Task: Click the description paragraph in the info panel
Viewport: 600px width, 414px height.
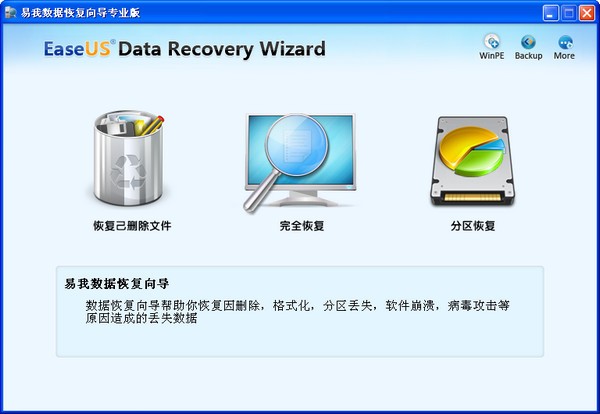Action: (297, 311)
